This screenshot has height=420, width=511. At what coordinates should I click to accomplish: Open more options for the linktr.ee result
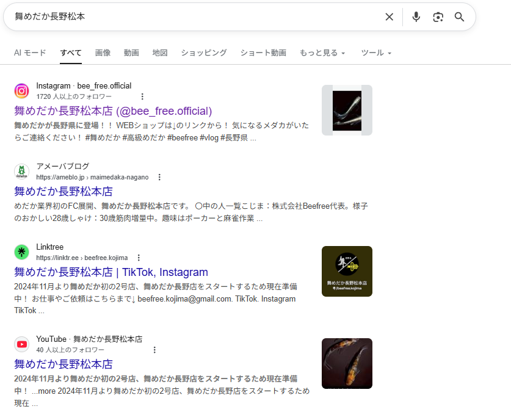[x=139, y=258]
